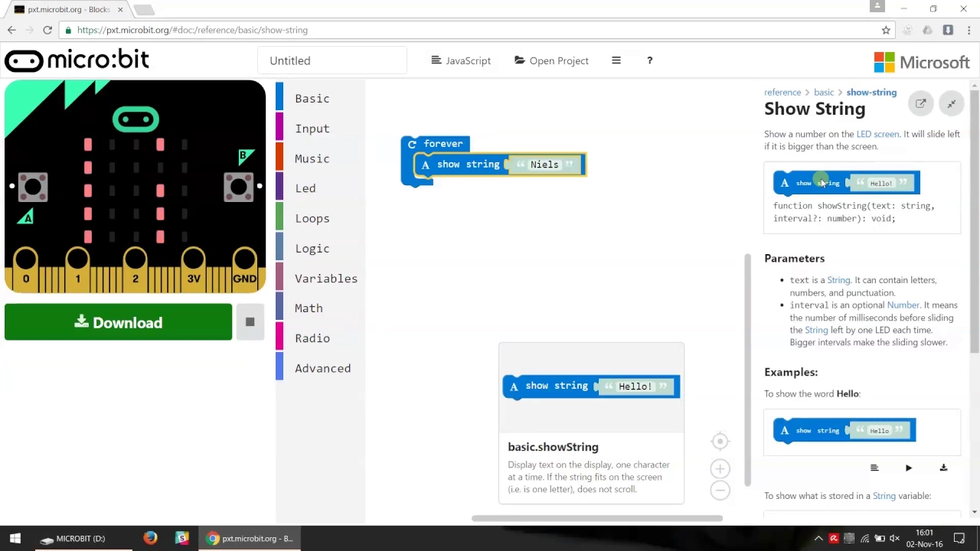Select the forever block

(x=443, y=144)
